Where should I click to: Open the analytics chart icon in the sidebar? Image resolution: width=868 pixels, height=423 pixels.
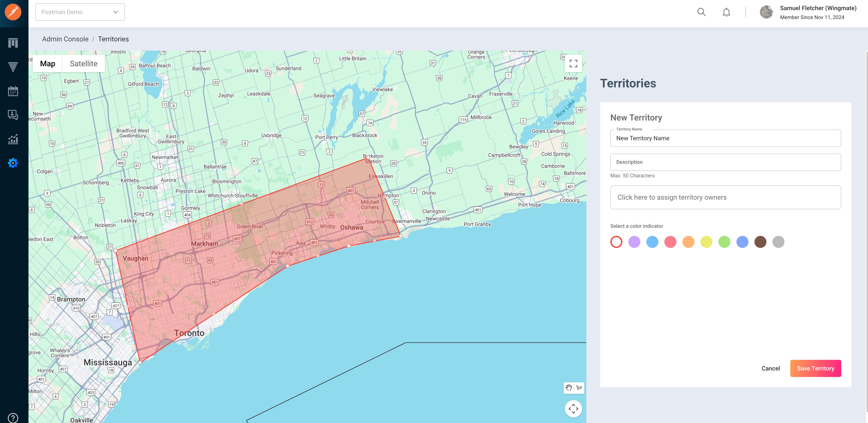pos(13,139)
